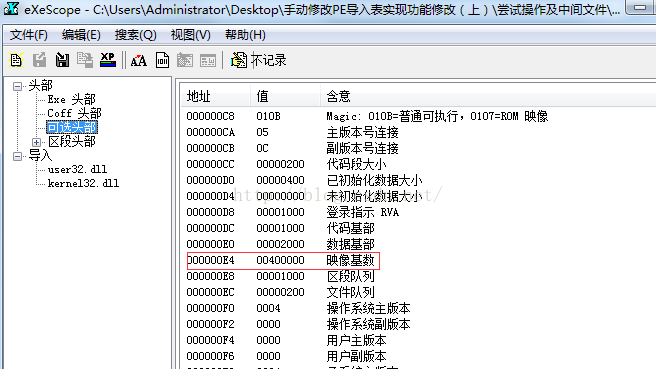Open the 视图(V) menu

pos(191,35)
